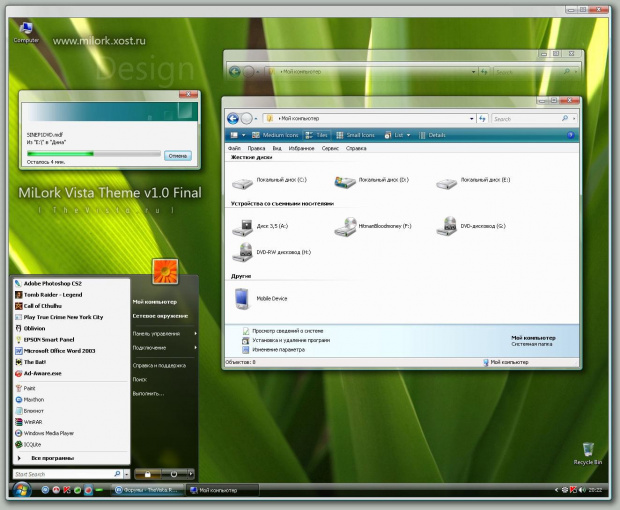Image resolution: width=620 pixels, height=510 pixels.
Task: Expand address bar dropdown in front window
Action: (472, 119)
